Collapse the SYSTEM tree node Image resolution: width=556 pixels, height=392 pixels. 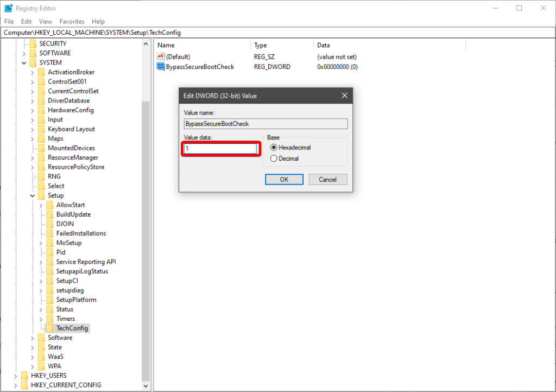(24, 62)
